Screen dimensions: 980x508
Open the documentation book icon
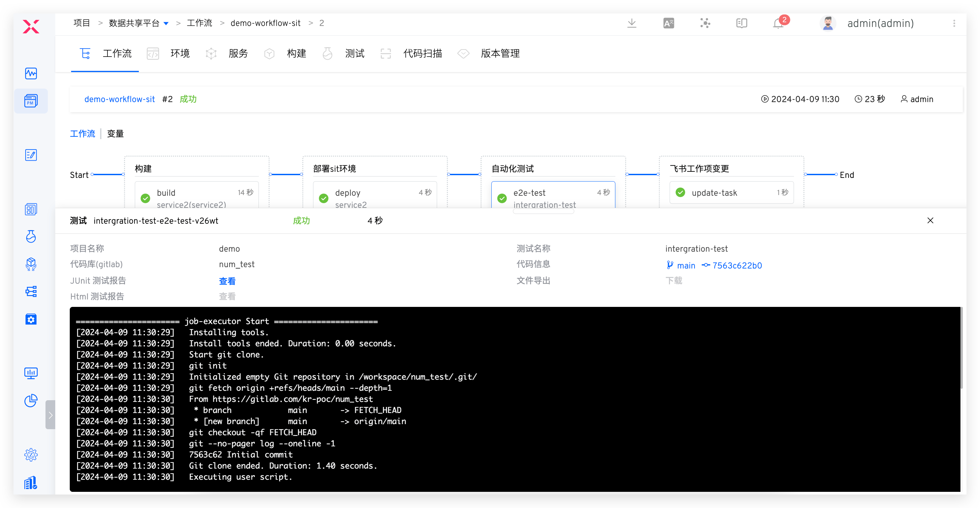point(741,23)
